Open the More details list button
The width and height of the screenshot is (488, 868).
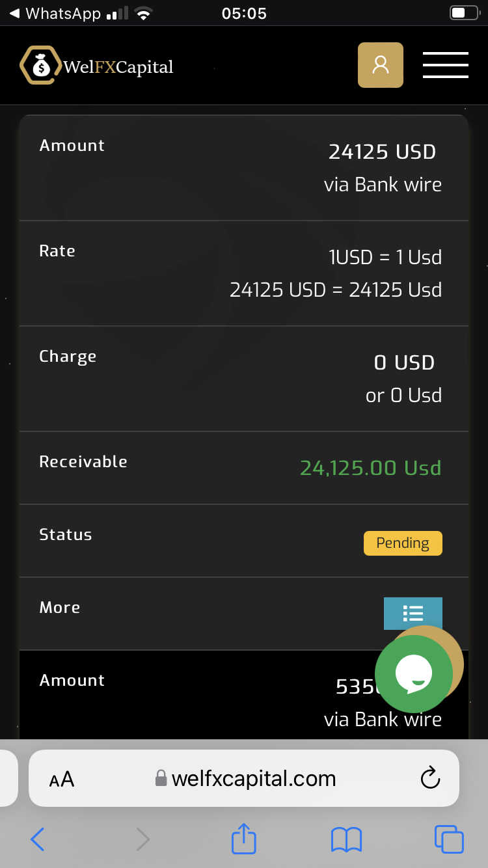pyautogui.click(x=413, y=613)
